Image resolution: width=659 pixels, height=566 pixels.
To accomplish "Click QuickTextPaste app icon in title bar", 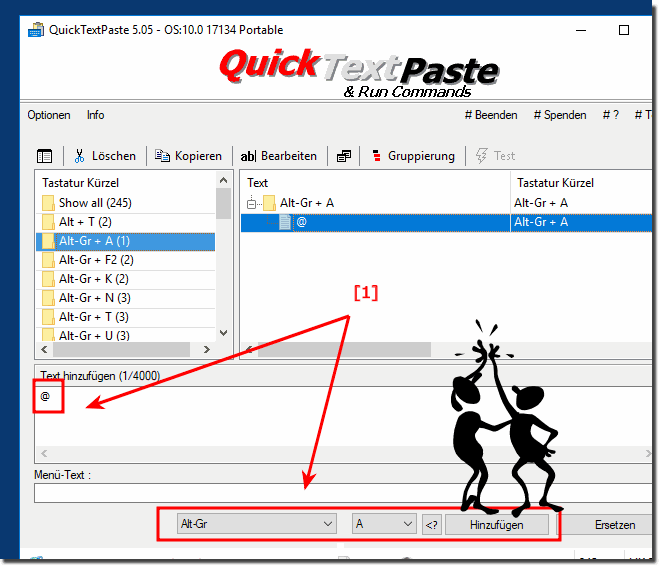I will tap(36, 30).
